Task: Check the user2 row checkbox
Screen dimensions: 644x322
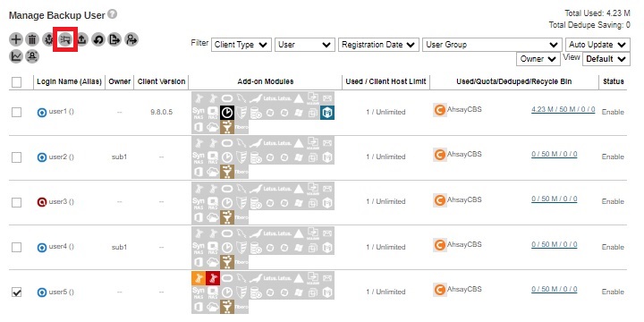Action: pyautogui.click(x=16, y=157)
